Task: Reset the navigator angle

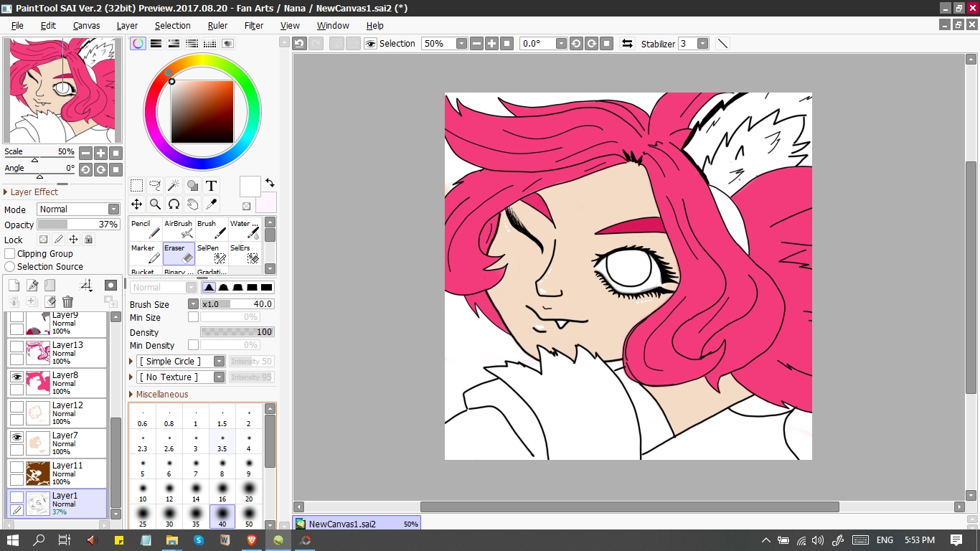Action: [116, 170]
